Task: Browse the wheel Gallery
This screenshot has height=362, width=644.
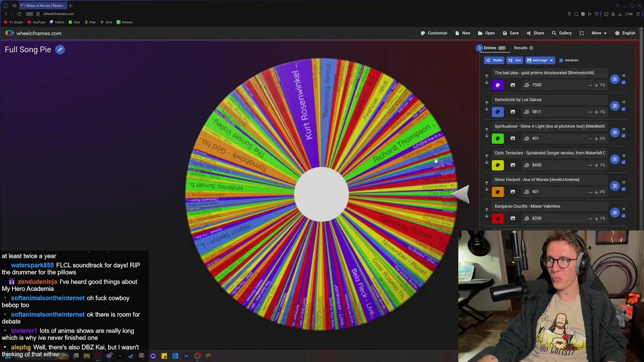Action: pyautogui.click(x=561, y=33)
